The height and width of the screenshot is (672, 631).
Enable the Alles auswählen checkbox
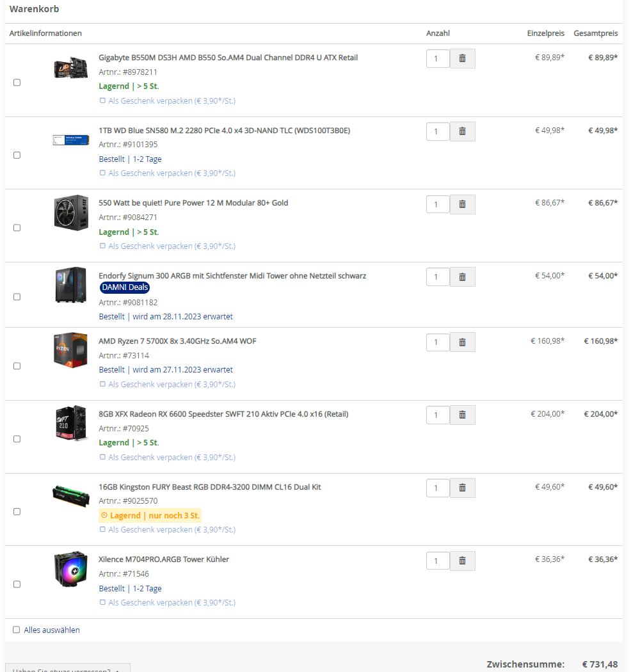pos(16,630)
